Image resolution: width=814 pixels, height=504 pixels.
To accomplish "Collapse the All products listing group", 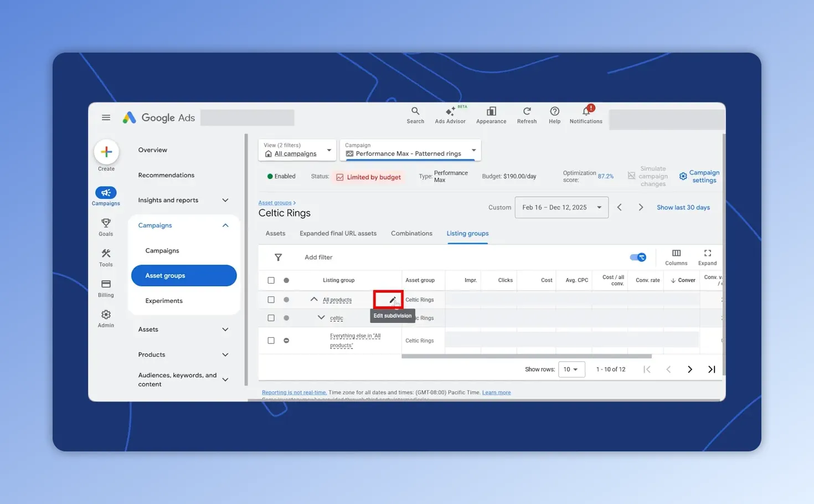I will click(314, 299).
